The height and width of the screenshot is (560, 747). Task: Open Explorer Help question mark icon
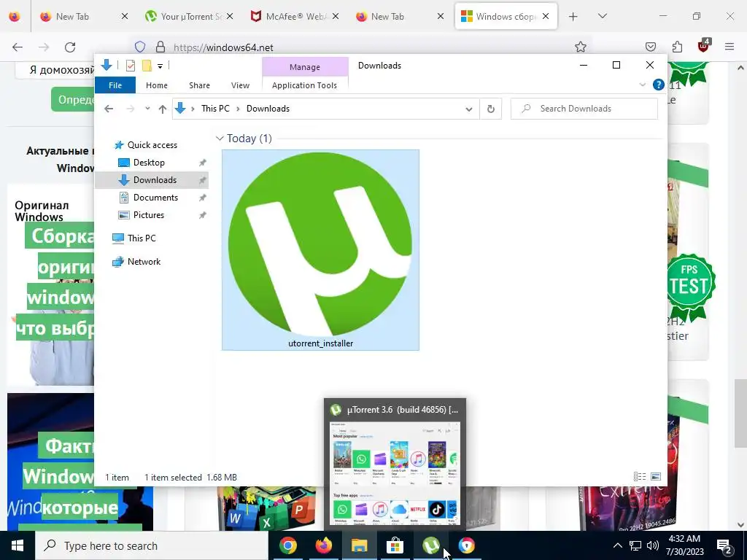[659, 85]
